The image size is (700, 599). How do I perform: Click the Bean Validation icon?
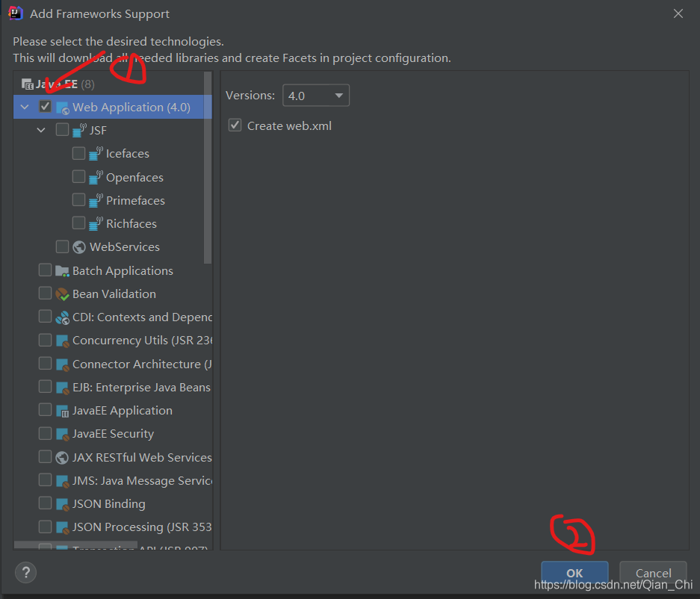62,294
